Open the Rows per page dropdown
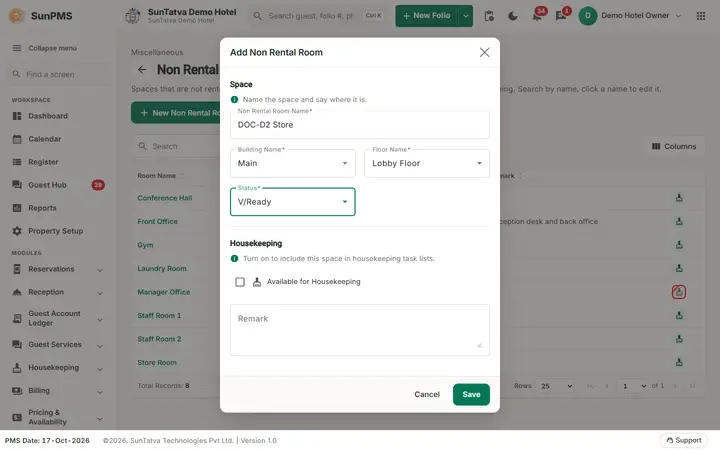Image resolution: width=720 pixels, height=450 pixels. pyautogui.click(x=556, y=386)
